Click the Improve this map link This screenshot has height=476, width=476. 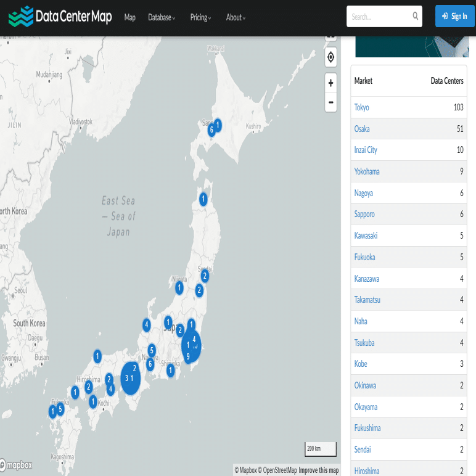click(x=318, y=470)
